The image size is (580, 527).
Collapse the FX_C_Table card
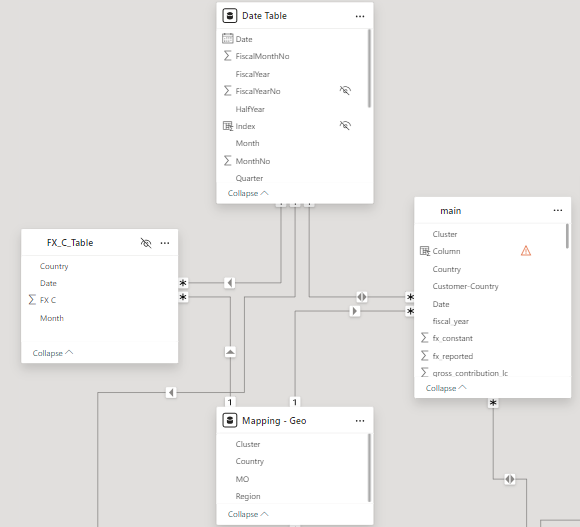53,353
